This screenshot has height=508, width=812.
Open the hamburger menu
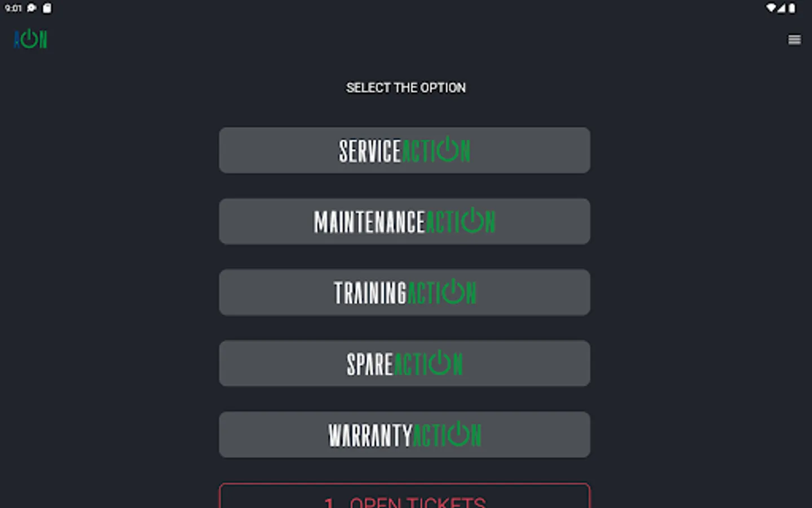[x=794, y=40]
